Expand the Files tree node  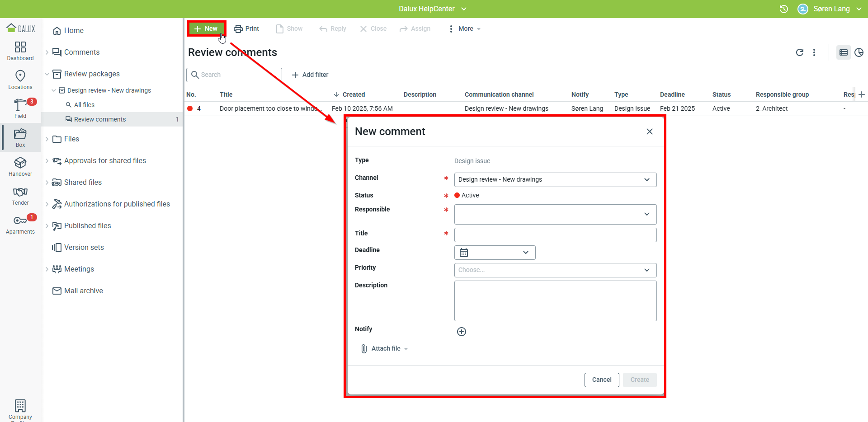coord(47,139)
